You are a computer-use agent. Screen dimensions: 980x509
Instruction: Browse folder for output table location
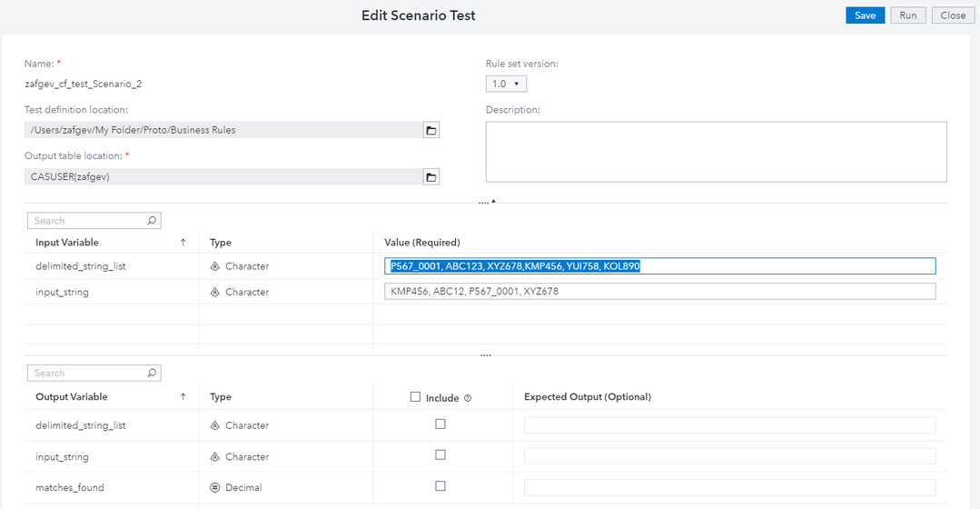[431, 176]
